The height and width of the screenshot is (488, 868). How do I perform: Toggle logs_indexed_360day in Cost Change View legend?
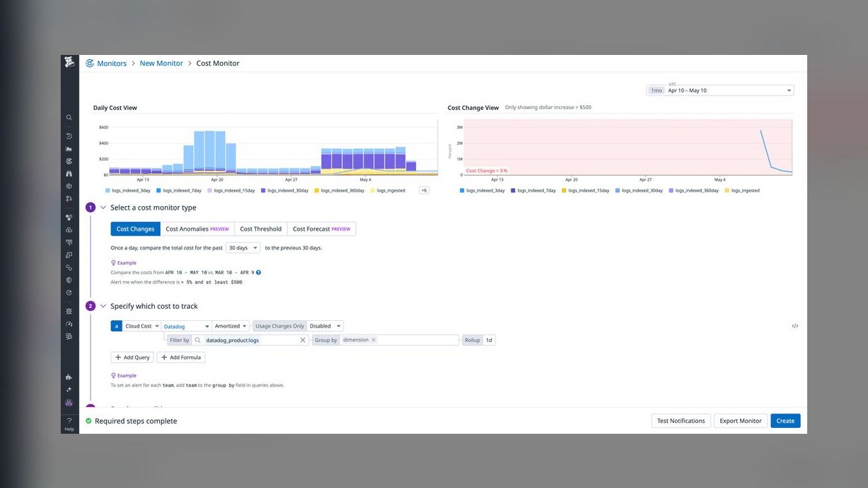pos(694,190)
